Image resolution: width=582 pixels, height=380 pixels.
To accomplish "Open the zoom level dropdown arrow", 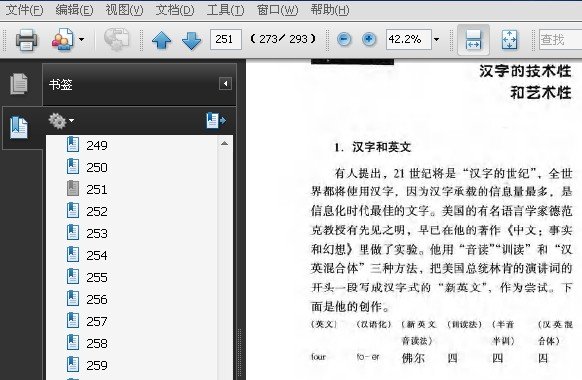I will click(436, 39).
